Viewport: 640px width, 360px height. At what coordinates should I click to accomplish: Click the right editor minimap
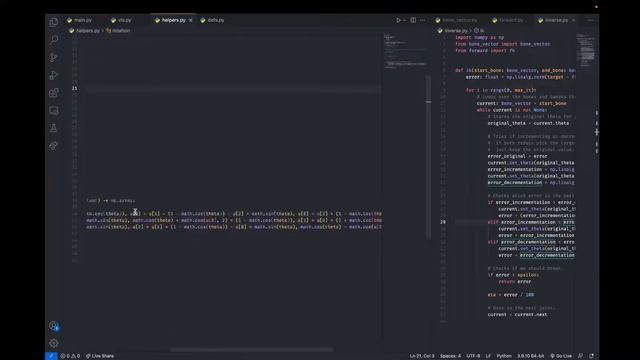click(586, 50)
